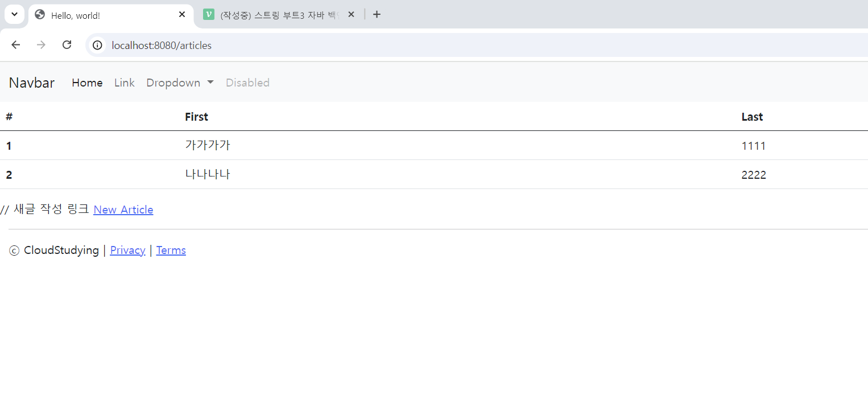This screenshot has height=394, width=868.
Task: Click the # column header
Action: click(x=9, y=117)
